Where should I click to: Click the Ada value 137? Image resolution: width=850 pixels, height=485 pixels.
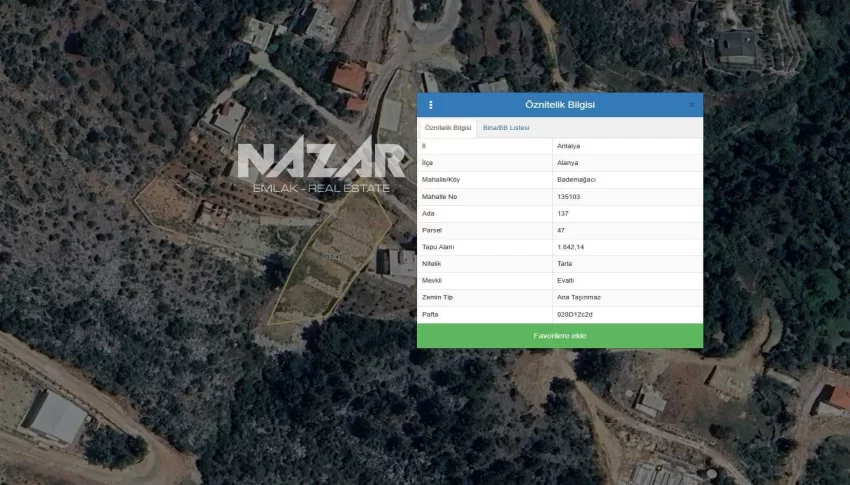pos(562,213)
